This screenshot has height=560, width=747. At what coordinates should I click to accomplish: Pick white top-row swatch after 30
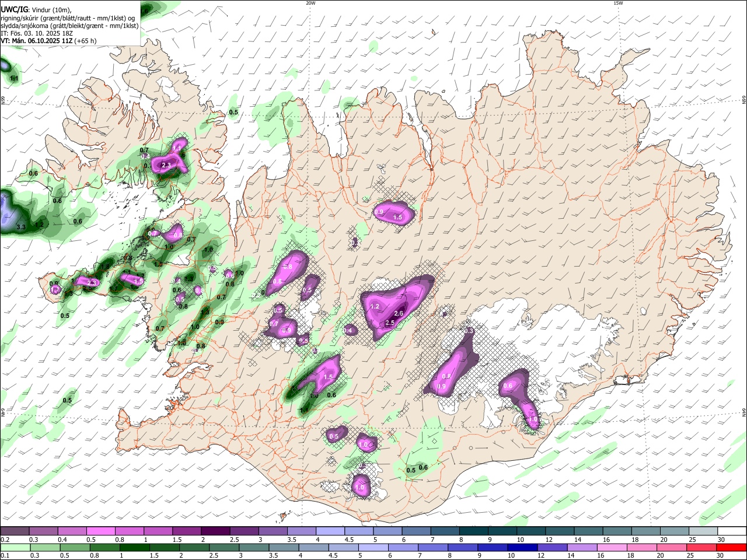[x=732, y=531]
